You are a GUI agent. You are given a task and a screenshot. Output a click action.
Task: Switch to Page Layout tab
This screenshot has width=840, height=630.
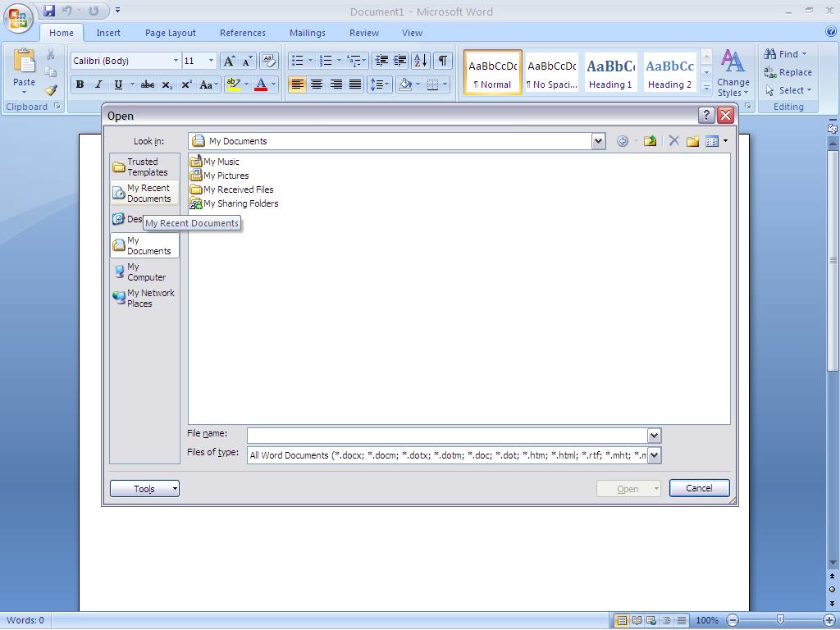click(171, 33)
